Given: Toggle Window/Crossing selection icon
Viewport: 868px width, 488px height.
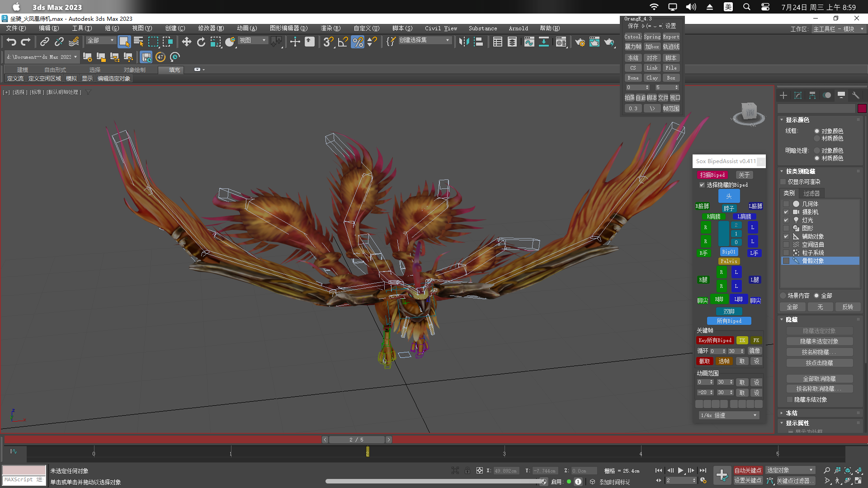Looking at the screenshot, I should click(x=168, y=42).
